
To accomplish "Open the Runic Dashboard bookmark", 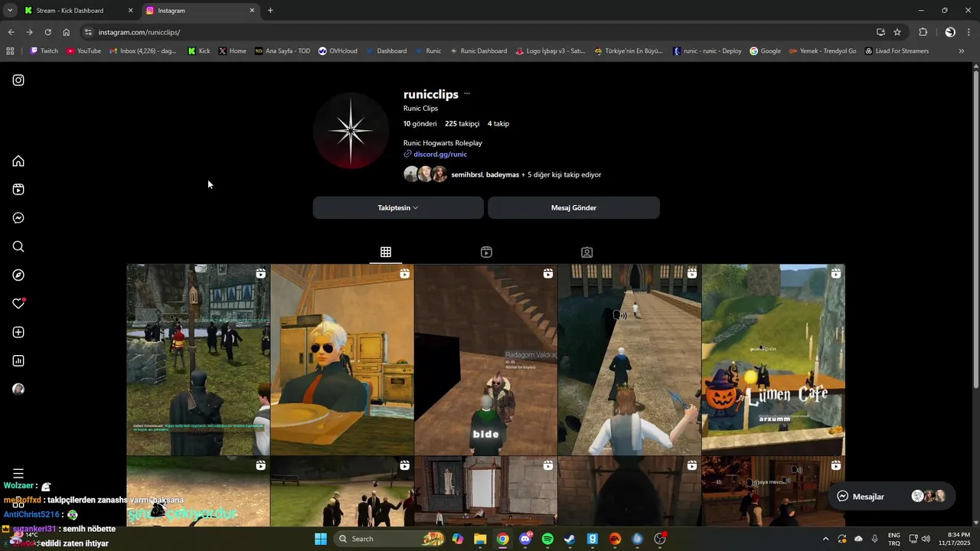I will pos(478,51).
